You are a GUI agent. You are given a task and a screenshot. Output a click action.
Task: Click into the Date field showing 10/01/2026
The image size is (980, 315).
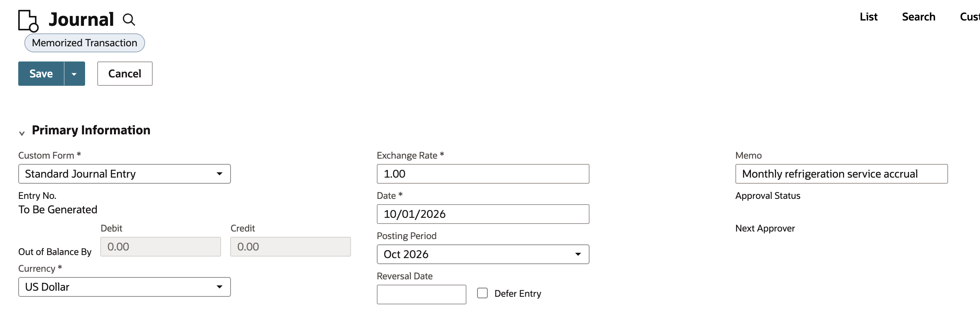tap(483, 214)
